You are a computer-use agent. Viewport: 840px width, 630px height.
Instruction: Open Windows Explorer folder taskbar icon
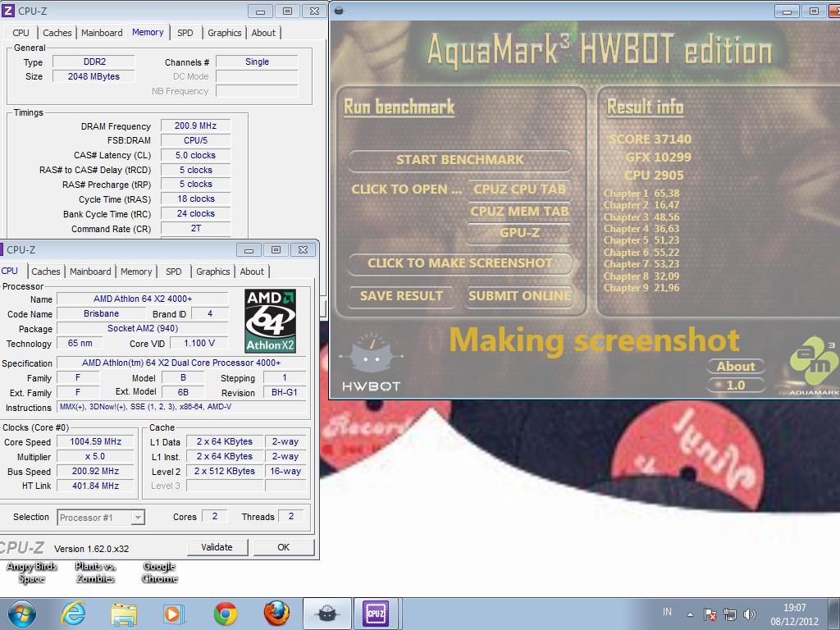[124, 614]
